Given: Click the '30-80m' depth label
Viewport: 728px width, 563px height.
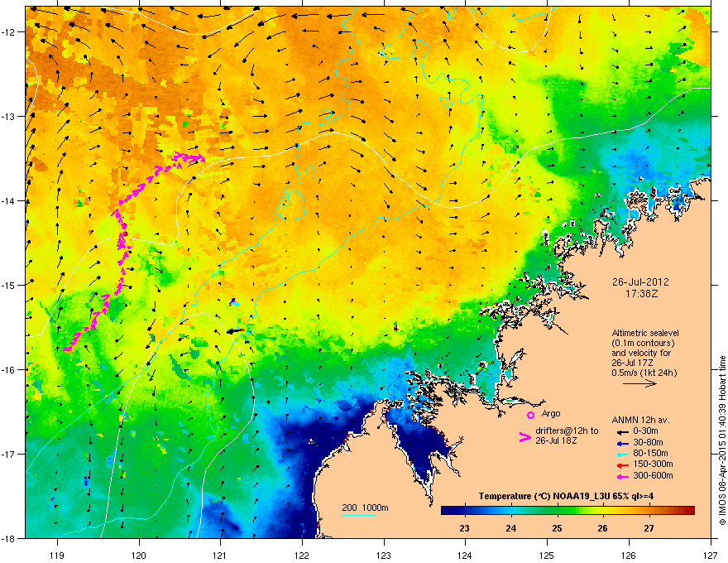Looking at the screenshot, I should [x=648, y=443].
